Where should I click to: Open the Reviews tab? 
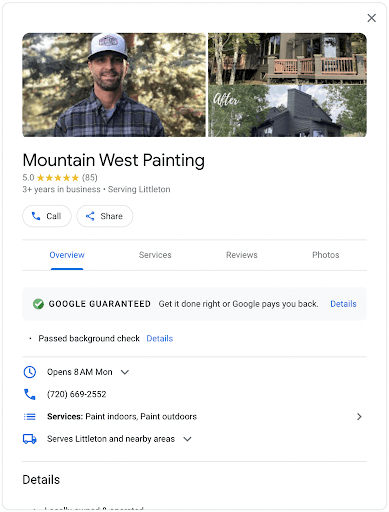coord(242,255)
